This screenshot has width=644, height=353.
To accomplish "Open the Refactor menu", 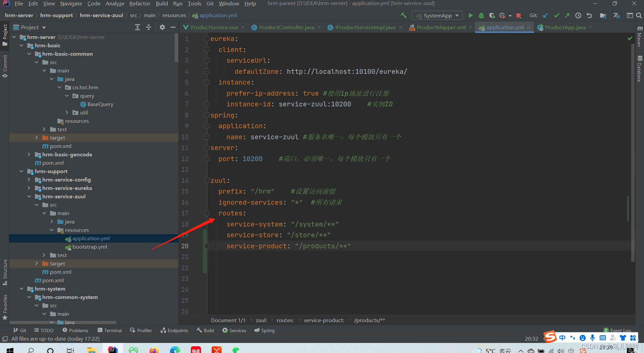I will [140, 4].
